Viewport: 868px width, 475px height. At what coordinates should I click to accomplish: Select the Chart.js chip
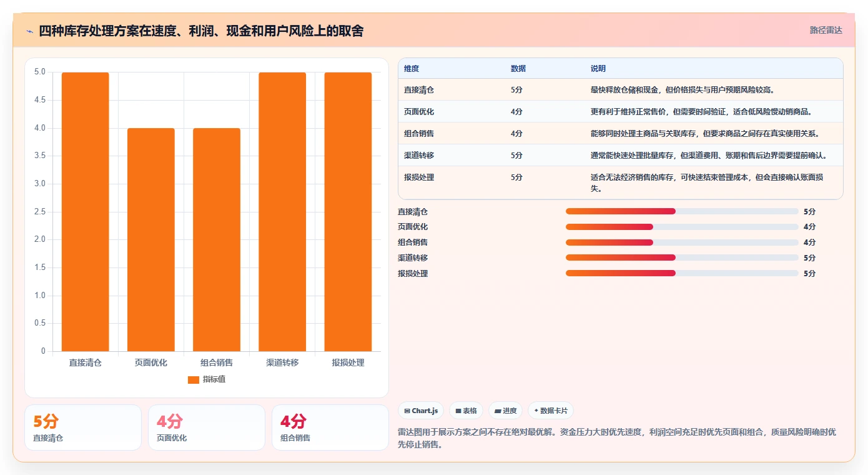coord(421,411)
